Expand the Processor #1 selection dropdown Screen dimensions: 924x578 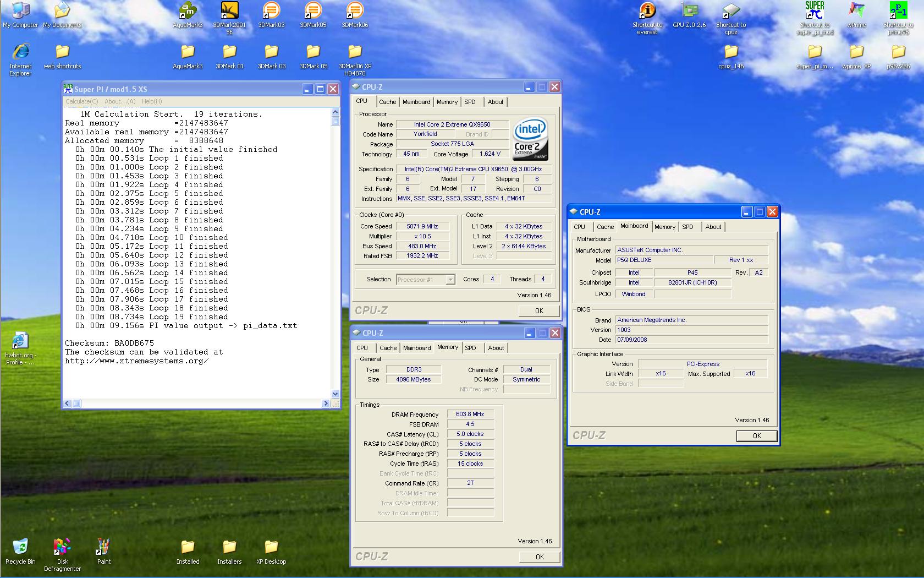pos(450,280)
